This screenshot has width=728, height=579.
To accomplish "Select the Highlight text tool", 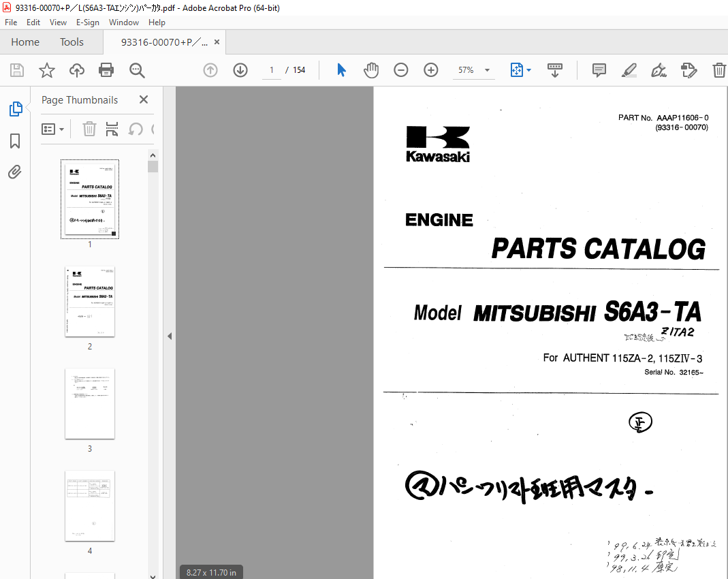I will [629, 70].
